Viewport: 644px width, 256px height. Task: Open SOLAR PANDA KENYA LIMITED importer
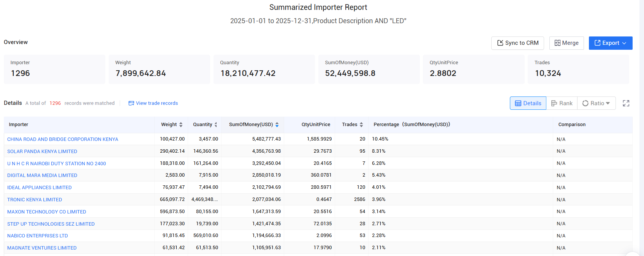[42, 152]
